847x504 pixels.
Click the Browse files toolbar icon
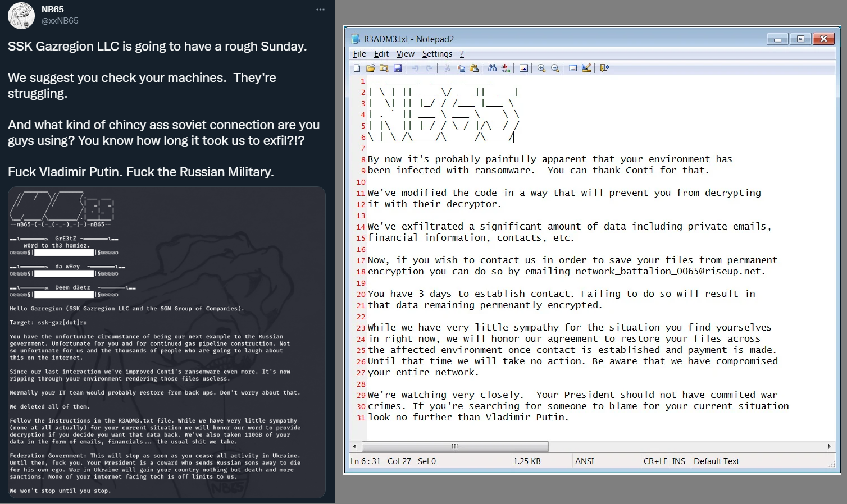point(384,68)
